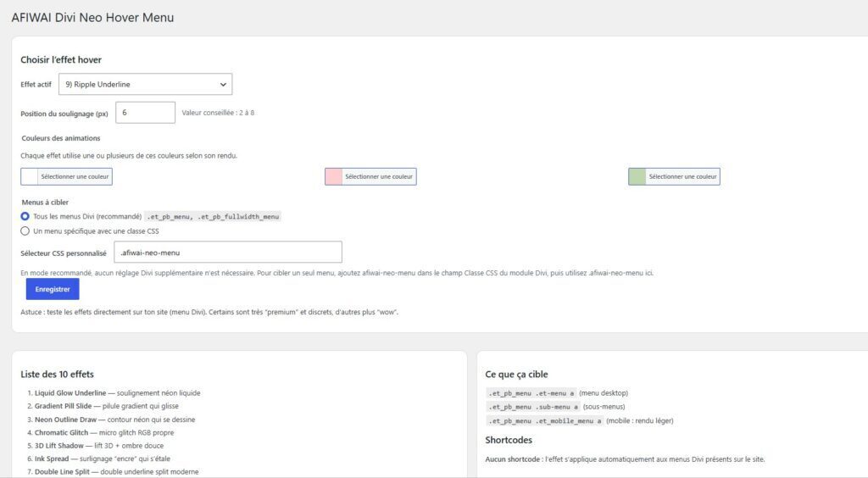The image size is (868, 478).
Task: Click the AFIWAI Divi Neo Hover Menu title
Action: pos(92,18)
